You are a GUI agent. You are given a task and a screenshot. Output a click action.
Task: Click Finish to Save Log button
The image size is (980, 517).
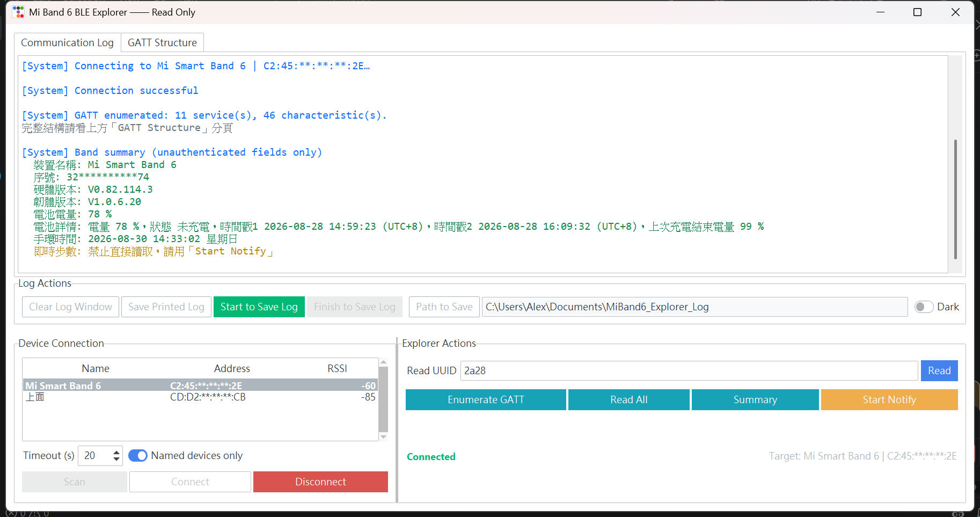354,307
